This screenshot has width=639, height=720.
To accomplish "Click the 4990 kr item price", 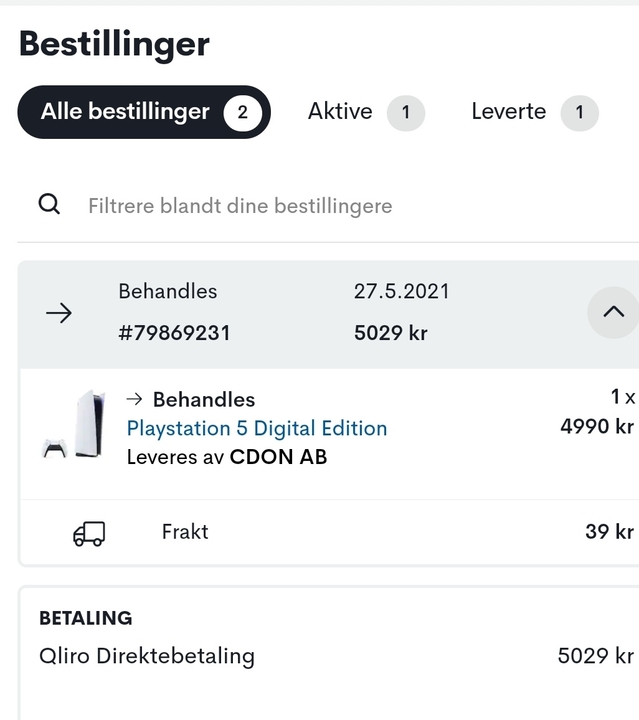I will (x=597, y=427).
